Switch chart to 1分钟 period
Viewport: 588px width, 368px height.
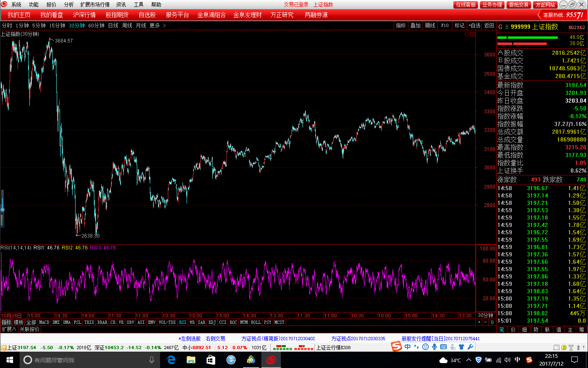tap(22, 25)
